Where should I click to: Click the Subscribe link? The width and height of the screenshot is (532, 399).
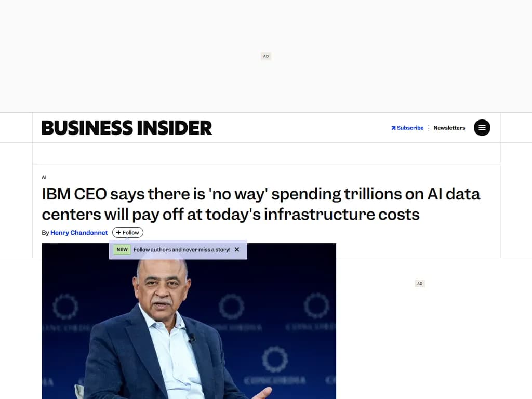point(410,127)
